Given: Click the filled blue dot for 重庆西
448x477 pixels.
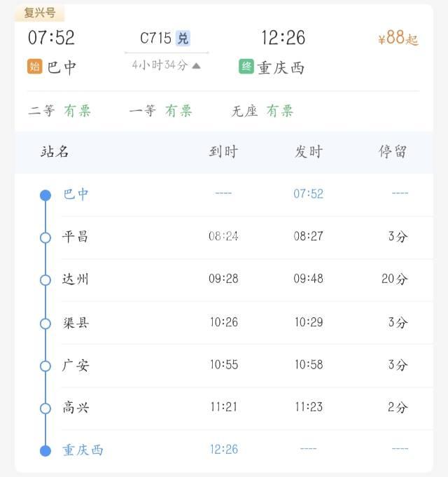Looking at the screenshot, I should 45,450.
